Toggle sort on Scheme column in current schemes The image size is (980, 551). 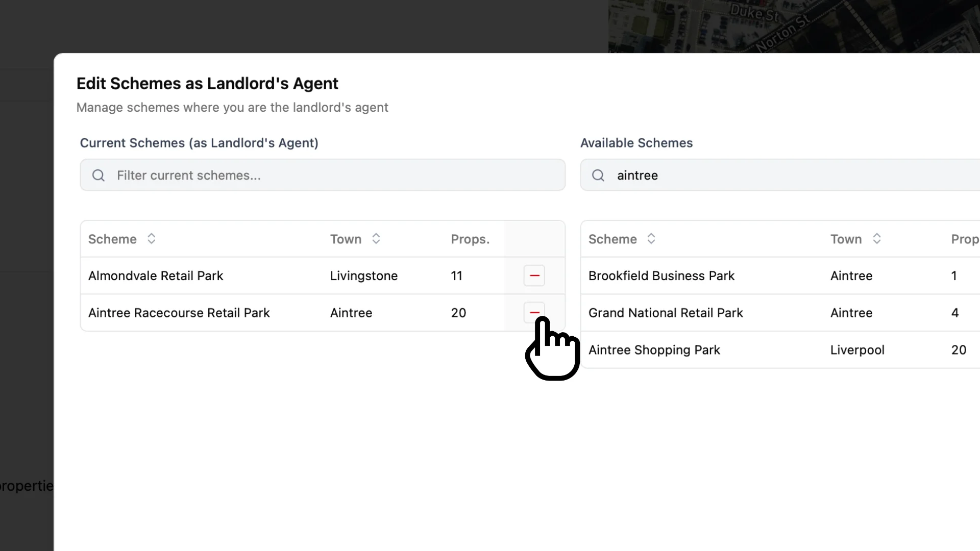point(151,238)
